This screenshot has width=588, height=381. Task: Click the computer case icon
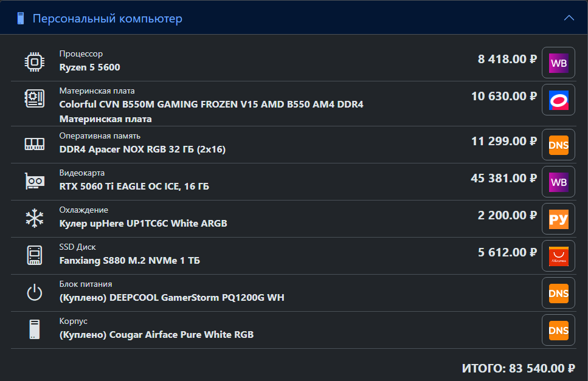click(x=35, y=329)
